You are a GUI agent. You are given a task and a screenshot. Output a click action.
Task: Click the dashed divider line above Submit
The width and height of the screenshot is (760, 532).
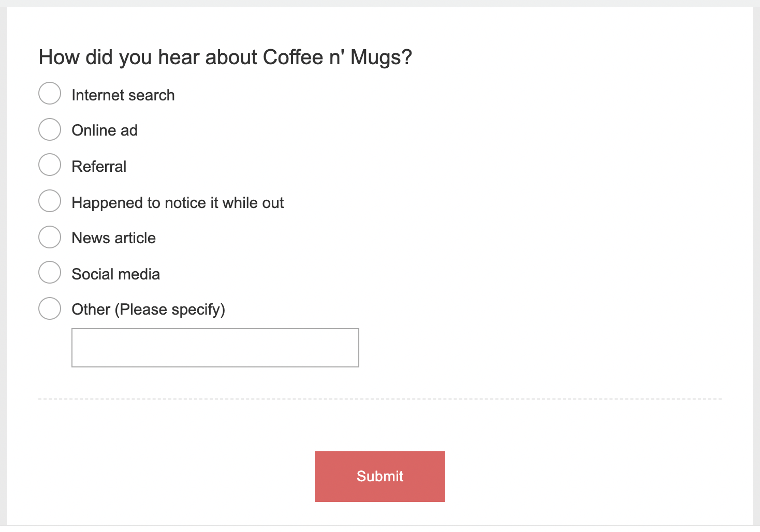(x=379, y=399)
